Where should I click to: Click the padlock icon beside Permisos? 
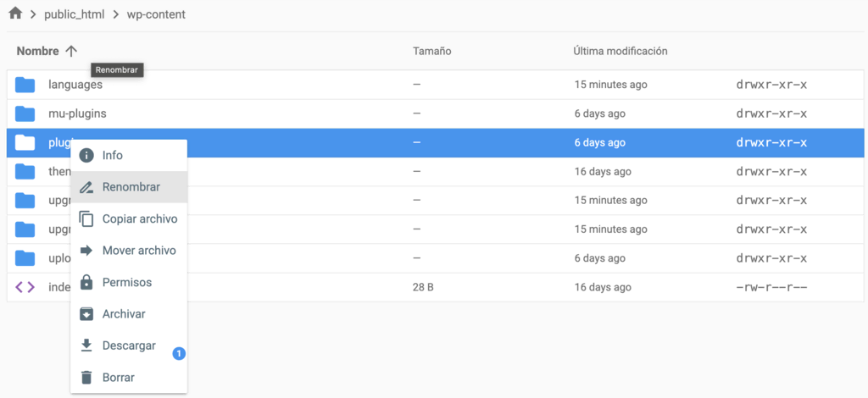[x=86, y=282]
